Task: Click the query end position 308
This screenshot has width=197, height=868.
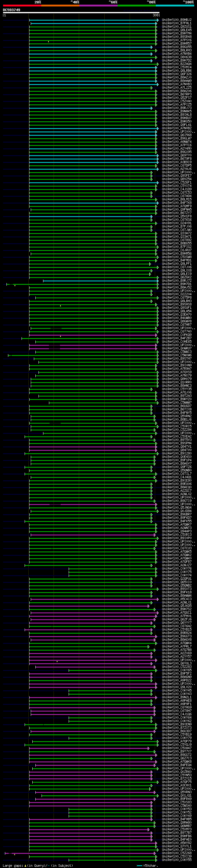Action: pyautogui.click(x=155, y=15)
